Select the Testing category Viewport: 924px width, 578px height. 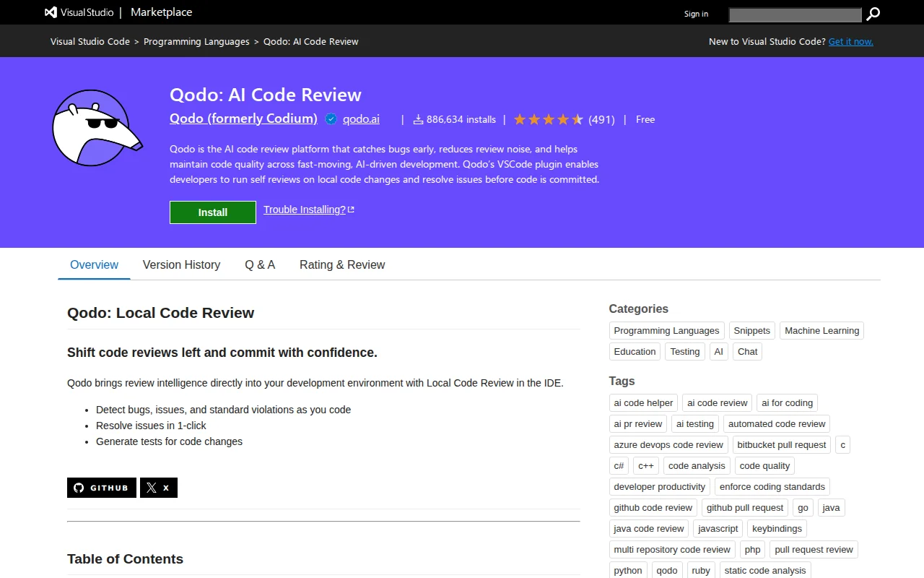(684, 352)
